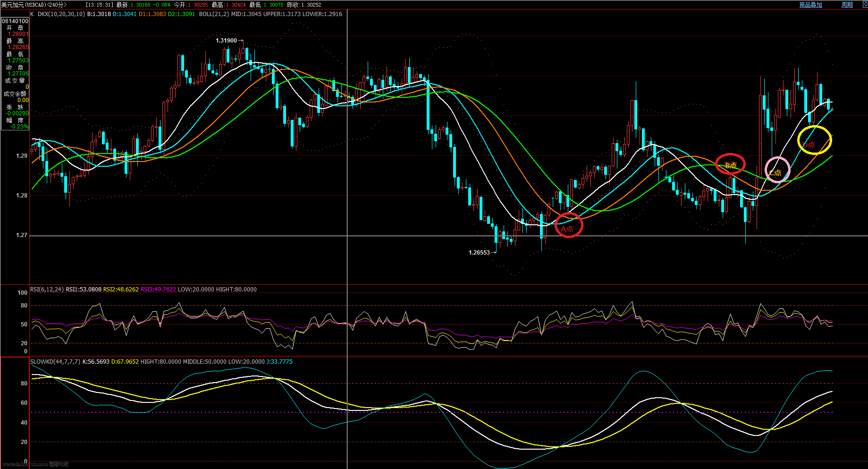Click the K label before DKX
This screenshot has height=469, width=868.
coord(32,14)
